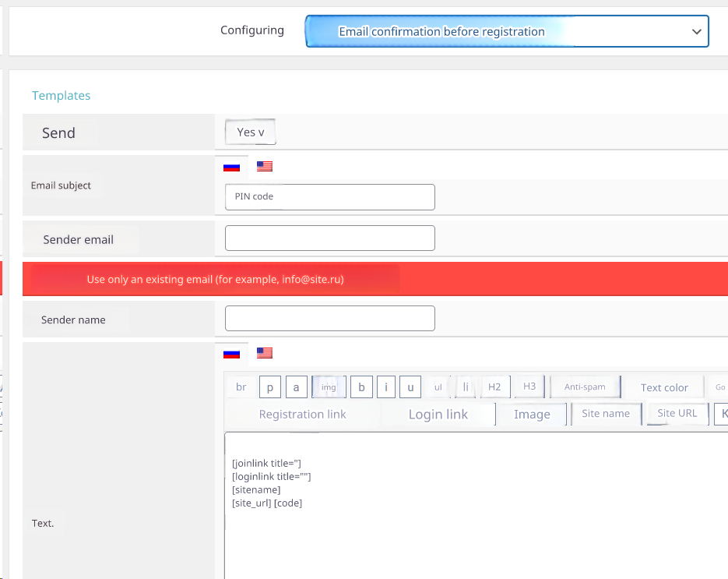728x579 pixels.
Task: Insert Site name shortcode
Action: [606, 414]
